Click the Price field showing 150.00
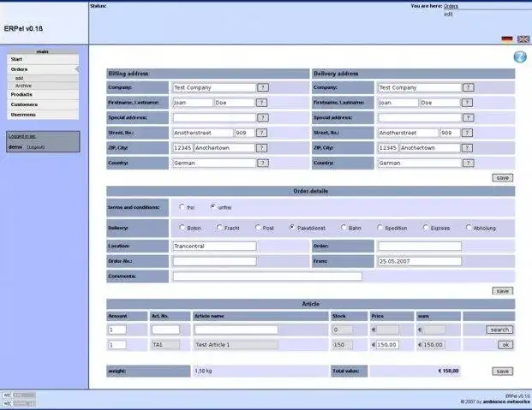532x410 pixels. (387, 345)
